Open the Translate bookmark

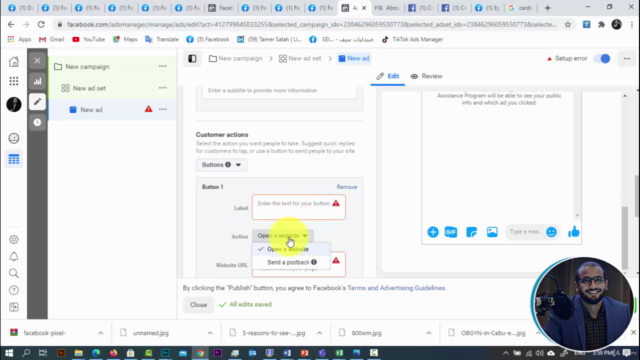coord(162,39)
